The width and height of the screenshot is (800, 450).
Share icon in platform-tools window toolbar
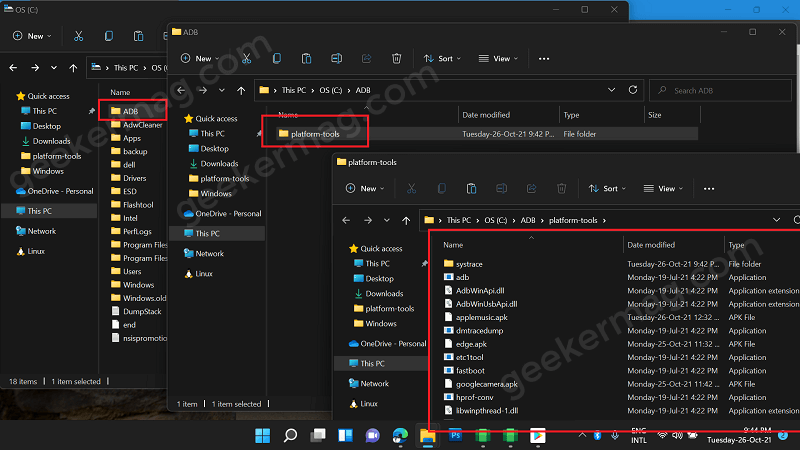(531, 189)
